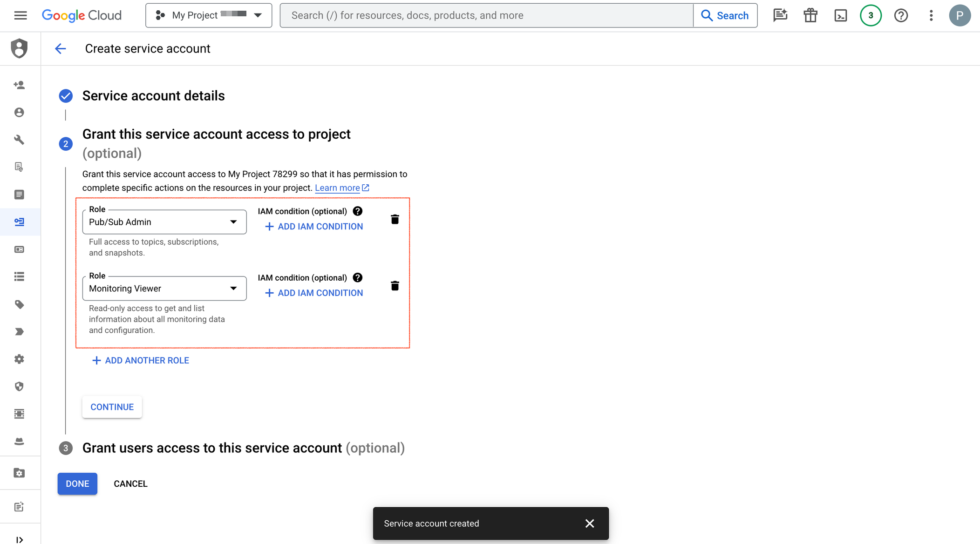Click the resources search input field
The image size is (980, 544).
coord(487,15)
